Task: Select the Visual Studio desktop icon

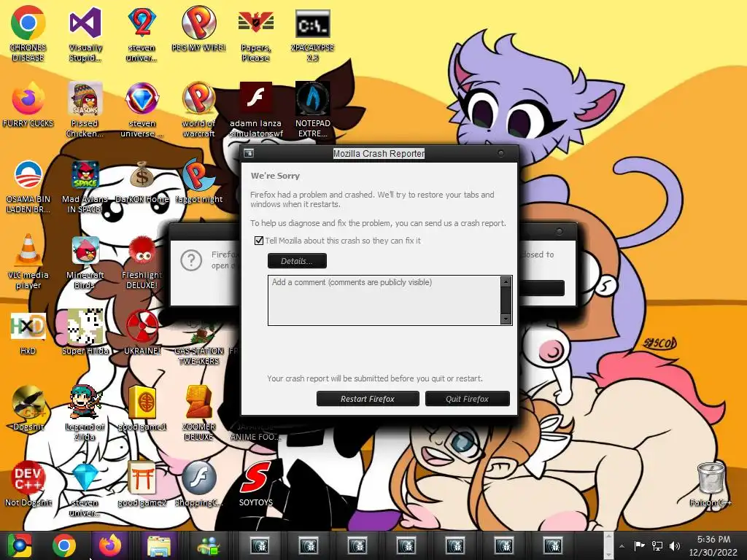Action: tap(85, 34)
